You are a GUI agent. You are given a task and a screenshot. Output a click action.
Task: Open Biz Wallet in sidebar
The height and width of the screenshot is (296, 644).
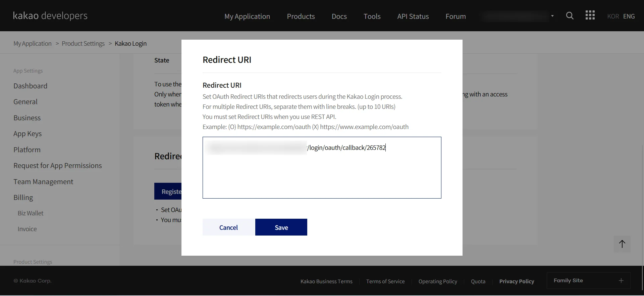(31, 213)
